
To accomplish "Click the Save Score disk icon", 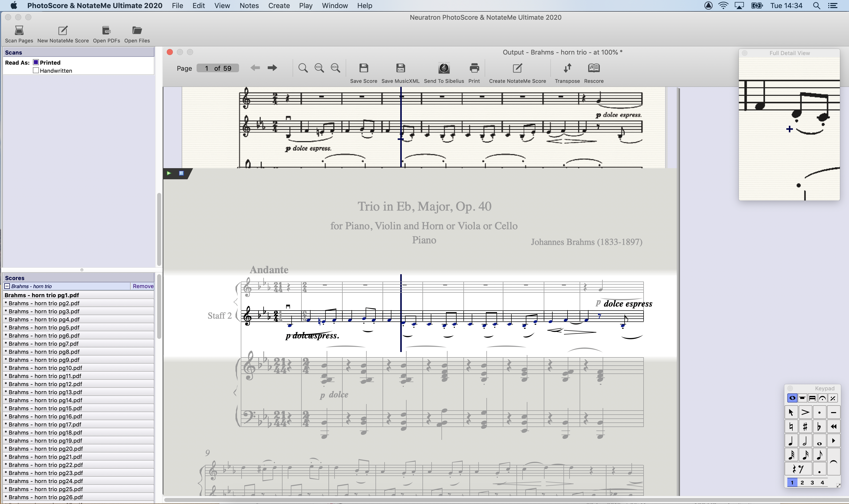I will tap(364, 68).
